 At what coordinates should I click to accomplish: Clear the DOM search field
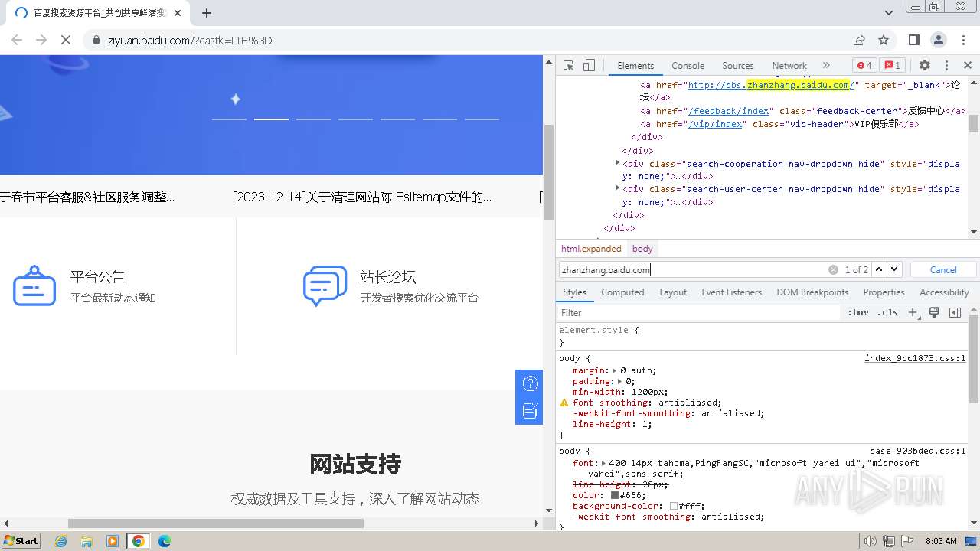tap(833, 269)
